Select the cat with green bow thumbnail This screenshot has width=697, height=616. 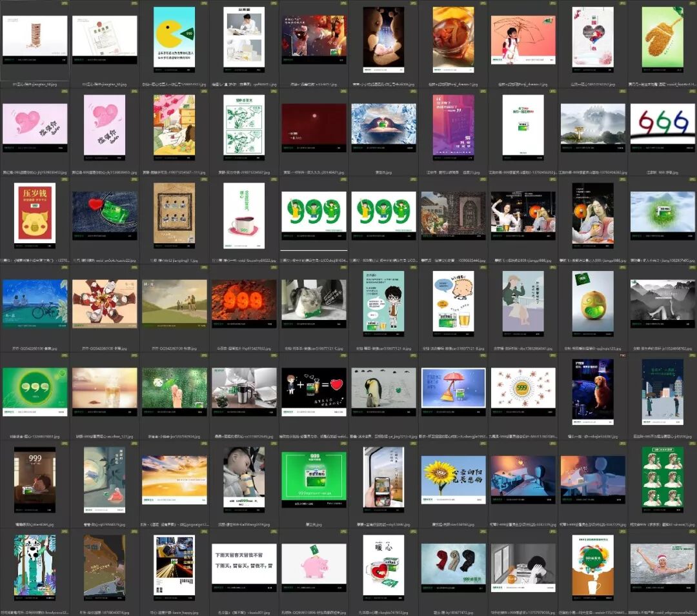[x=314, y=304]
